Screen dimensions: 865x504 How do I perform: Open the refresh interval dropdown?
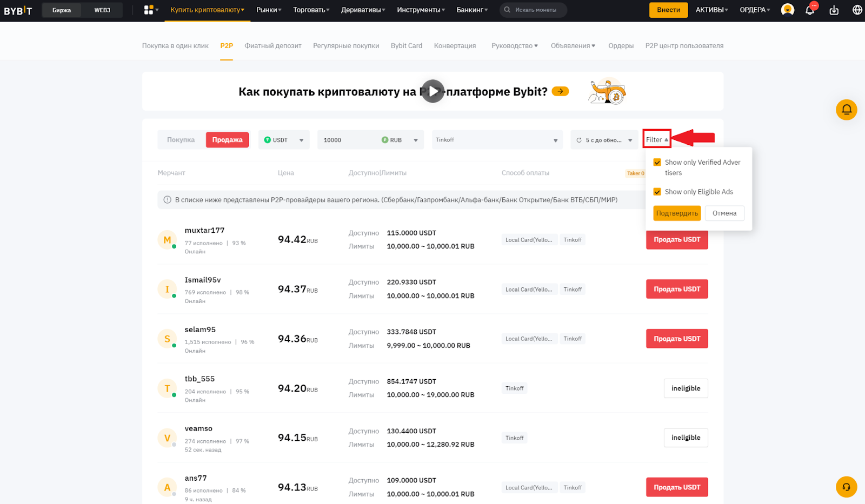click(x=604, y=140)
